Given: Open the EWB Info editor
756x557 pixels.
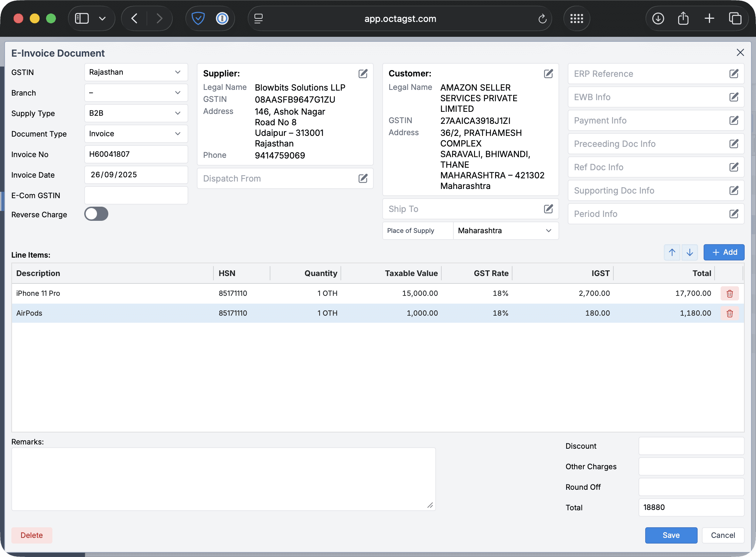Looking at the screenshot, I should tap(734, 97).
